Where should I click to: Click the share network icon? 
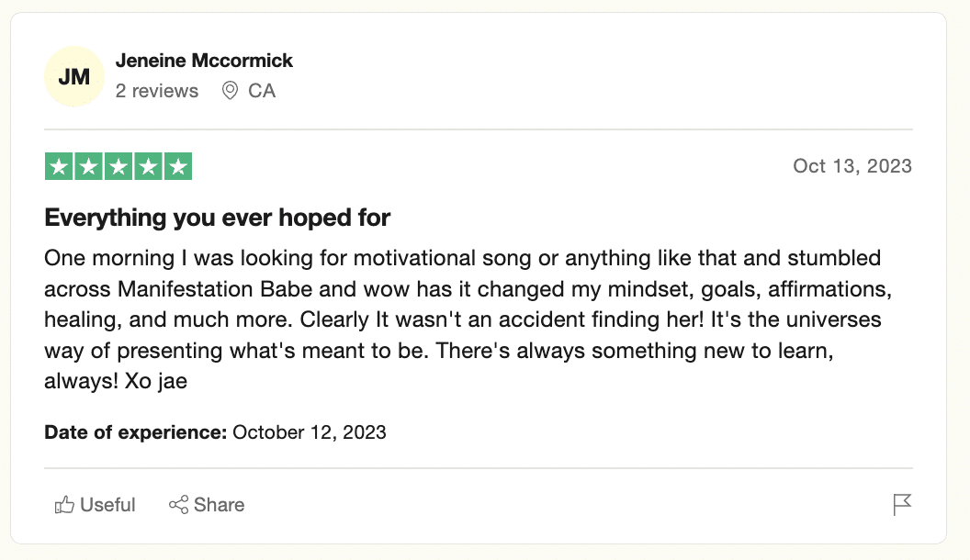click(x=179, y=504)
